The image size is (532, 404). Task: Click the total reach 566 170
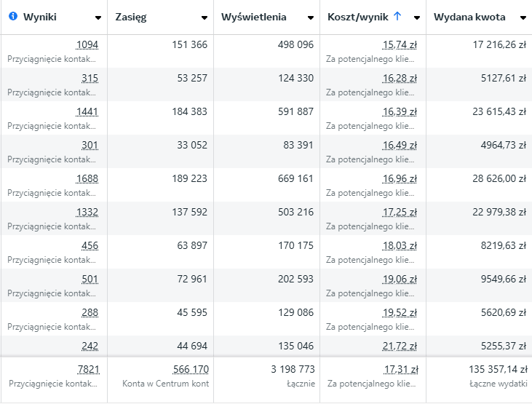point(191,370)
